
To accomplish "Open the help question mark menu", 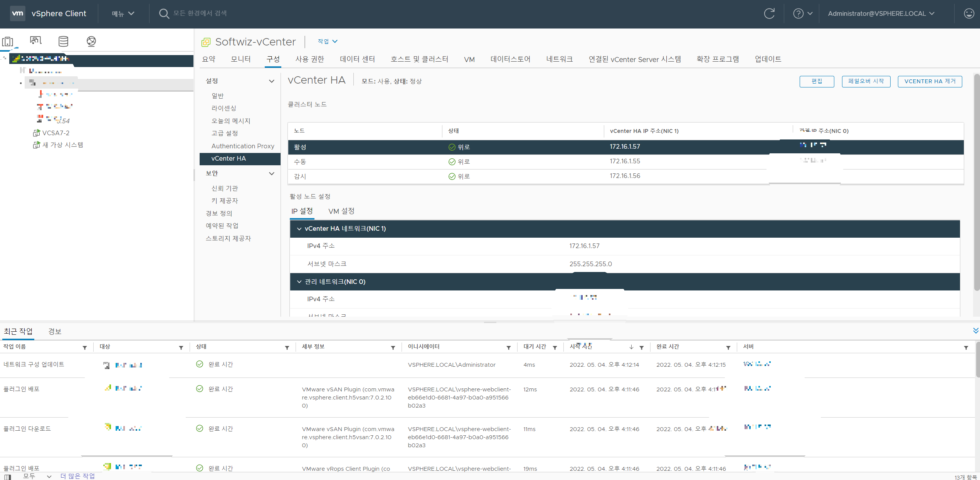I will tap(803, 13).
